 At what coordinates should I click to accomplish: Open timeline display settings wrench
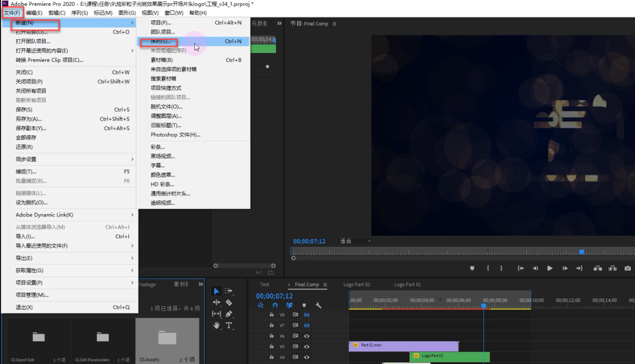tap(318, 305)
